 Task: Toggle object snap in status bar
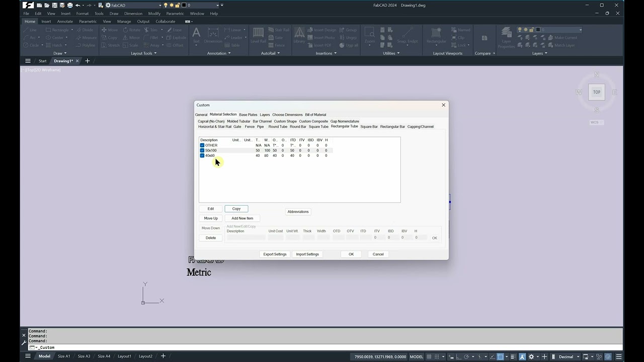pyautogui.click(x=501, y=356)
